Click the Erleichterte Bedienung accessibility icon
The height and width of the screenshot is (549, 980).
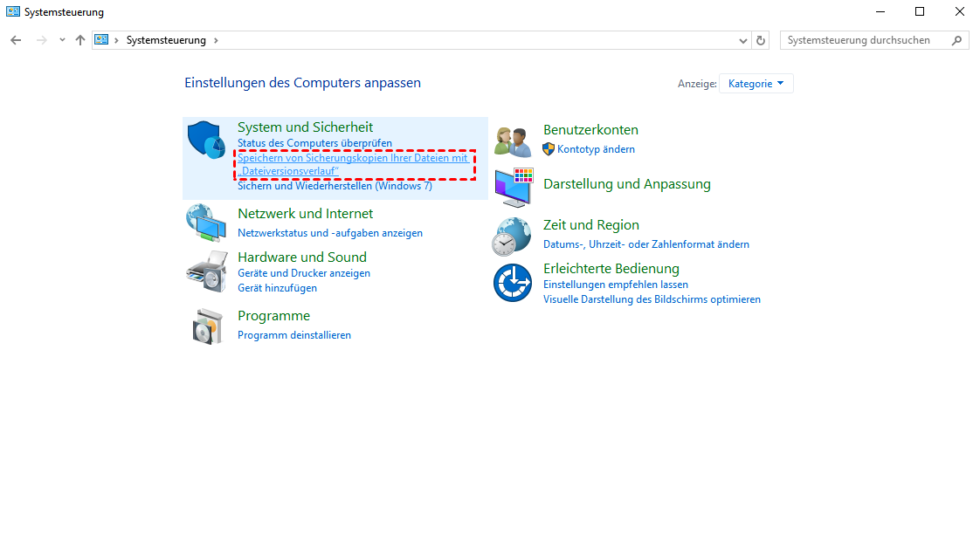[x=513, y=283]
